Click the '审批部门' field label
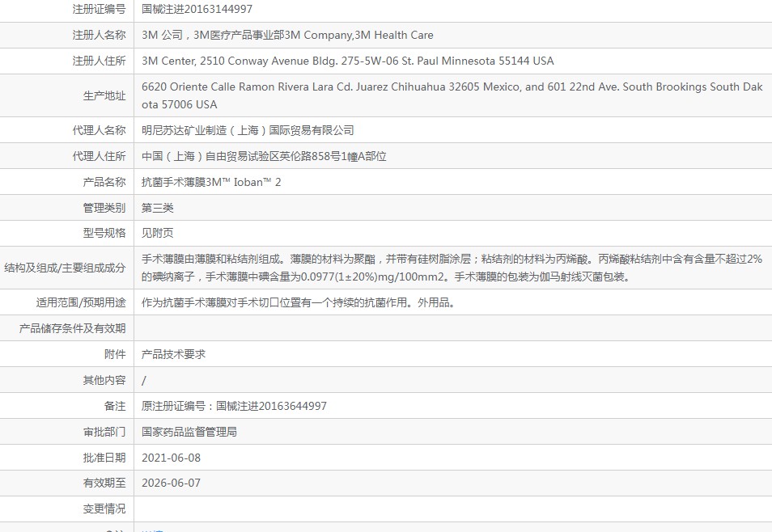The image size is (772, 532). (x=104, y=432)
